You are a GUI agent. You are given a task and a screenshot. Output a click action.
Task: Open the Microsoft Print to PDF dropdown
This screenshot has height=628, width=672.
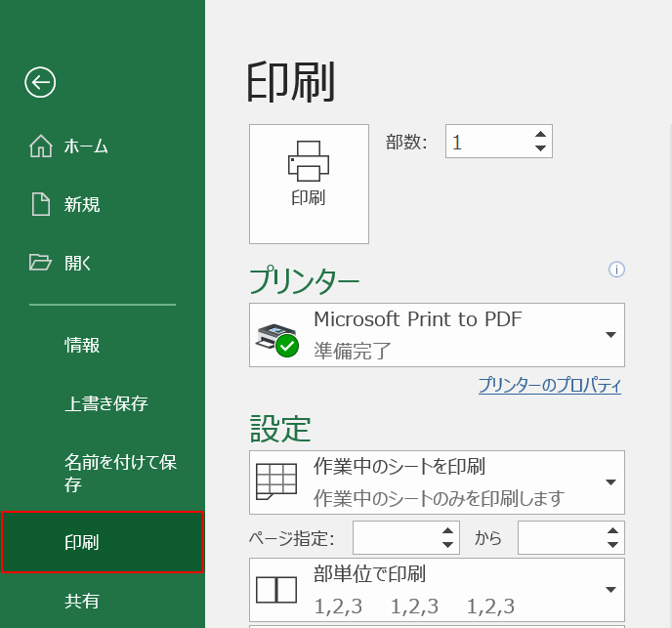point(437,335)
